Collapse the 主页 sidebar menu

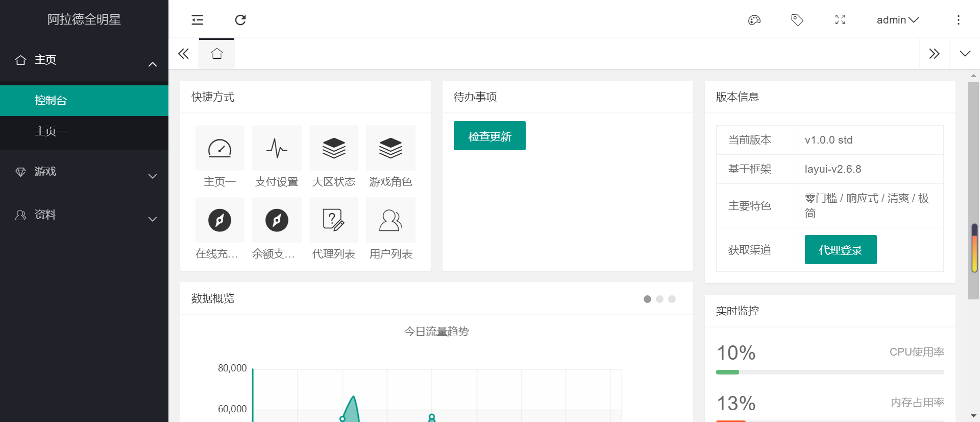coord(84,60)
